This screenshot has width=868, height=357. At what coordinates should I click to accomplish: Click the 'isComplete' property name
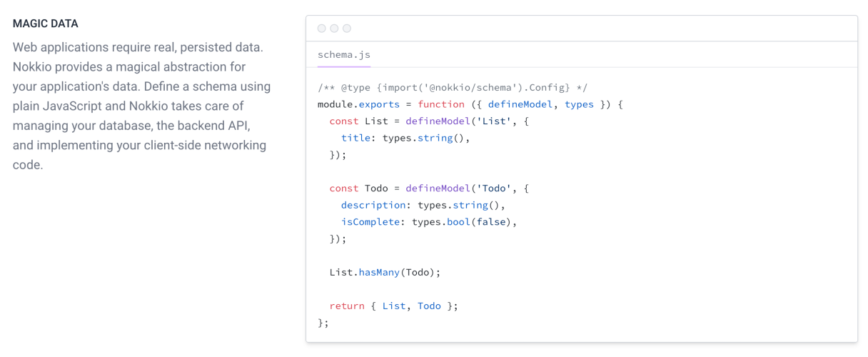(370, 222)
